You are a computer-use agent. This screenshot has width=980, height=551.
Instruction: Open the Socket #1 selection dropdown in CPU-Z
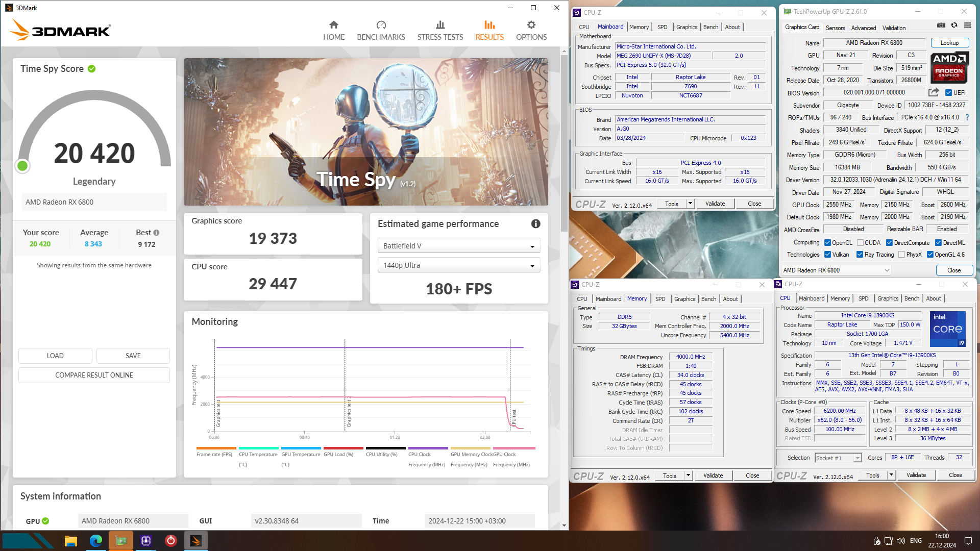tap(838, 458)
